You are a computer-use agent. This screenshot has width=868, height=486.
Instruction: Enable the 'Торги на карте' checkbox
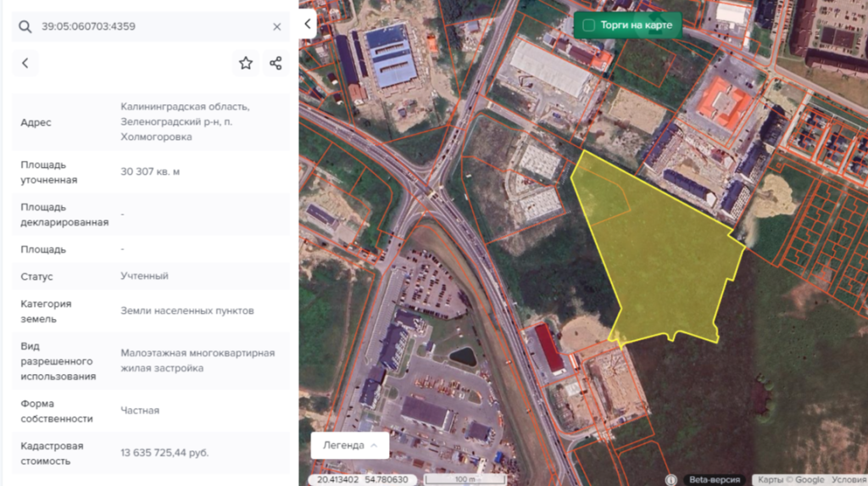(588, 25)
